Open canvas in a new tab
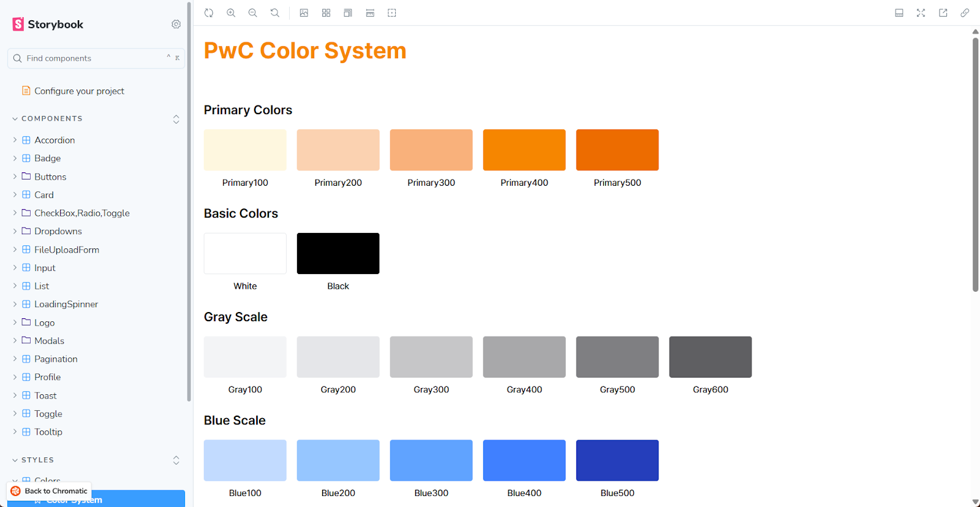 click(x=943, y=13)
